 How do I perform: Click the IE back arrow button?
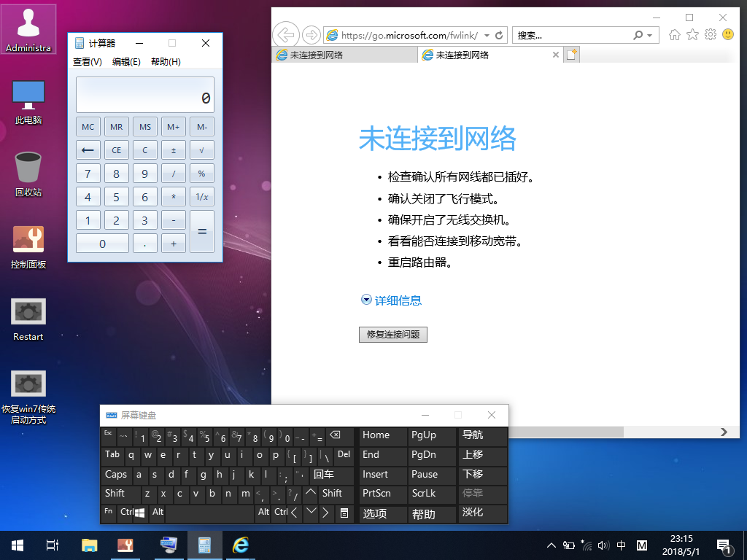pyautogui.click(x=286, y=34)
